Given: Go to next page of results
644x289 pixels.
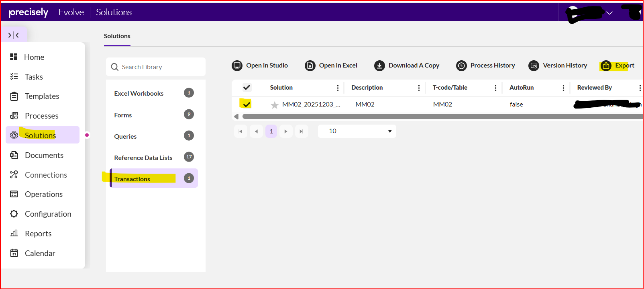Looking at the screenshot, I should 286,131.
